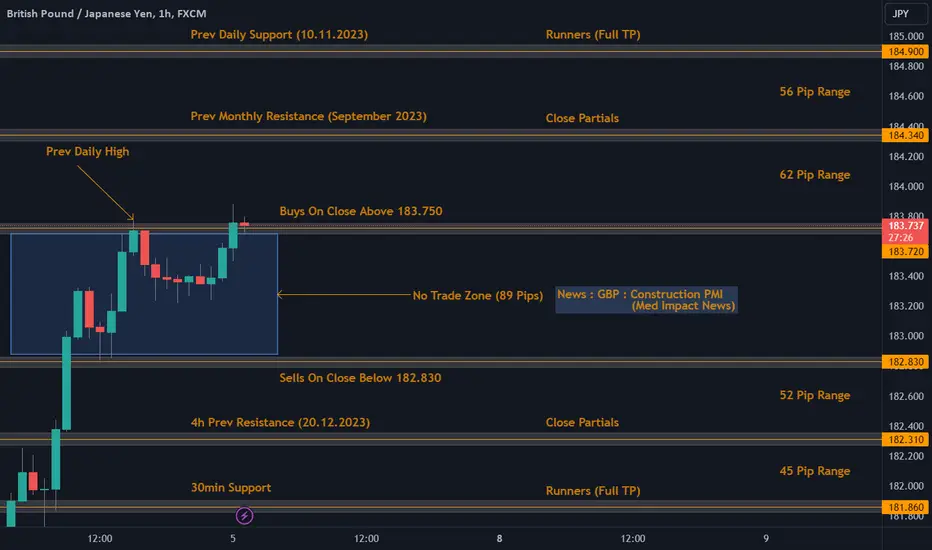The height and width of the screenshot is (550, 932).
Task: Click the purple lightning event icon
Action: click(x=244, y=516)
